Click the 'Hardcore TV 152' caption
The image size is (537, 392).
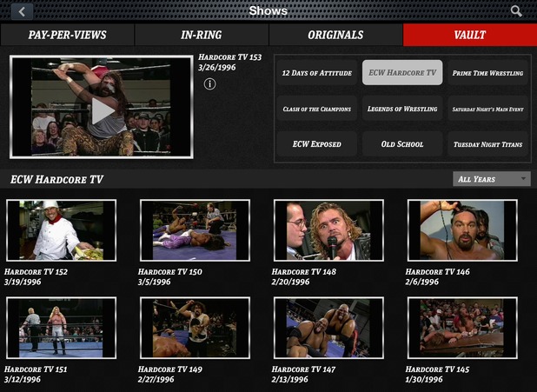pos(36,272)
